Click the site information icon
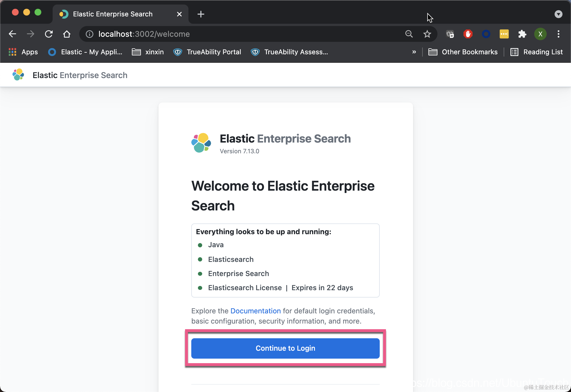This screenshot has width=571, height=392. tap(89, 34)
